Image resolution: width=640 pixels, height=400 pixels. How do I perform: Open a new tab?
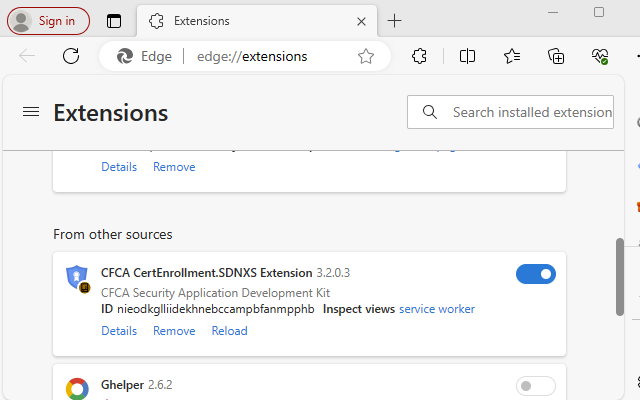point(395,21)
